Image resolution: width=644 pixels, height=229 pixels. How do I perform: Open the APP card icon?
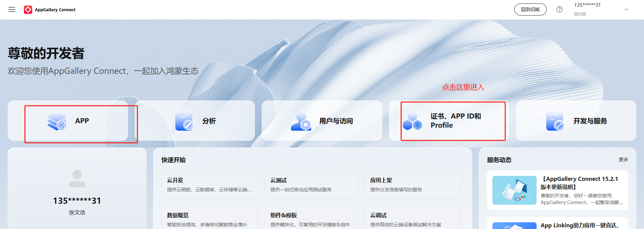[x=57, y=121]
